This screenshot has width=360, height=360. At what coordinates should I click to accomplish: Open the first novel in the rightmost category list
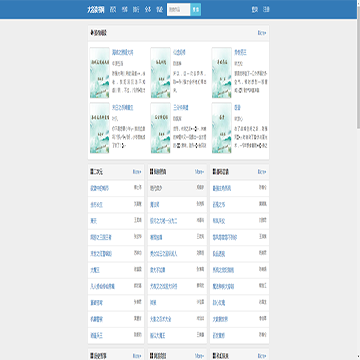pos(222,188)
